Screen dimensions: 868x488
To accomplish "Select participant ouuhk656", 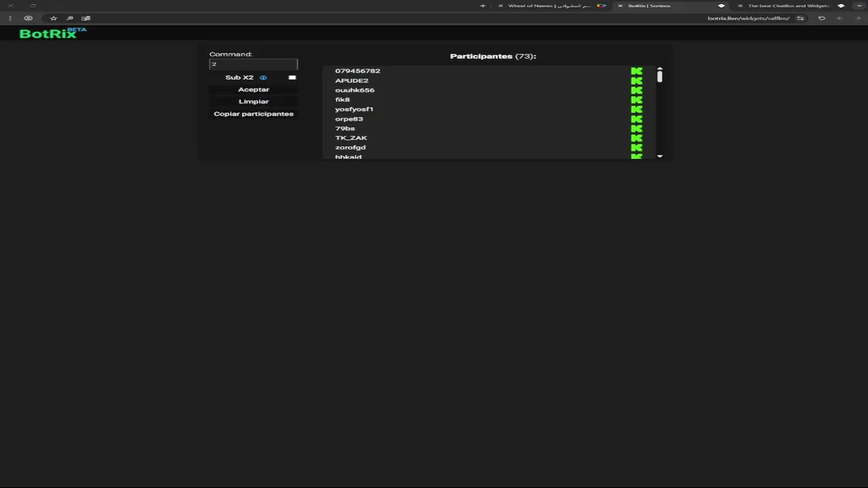I will [x=355, y=90].
